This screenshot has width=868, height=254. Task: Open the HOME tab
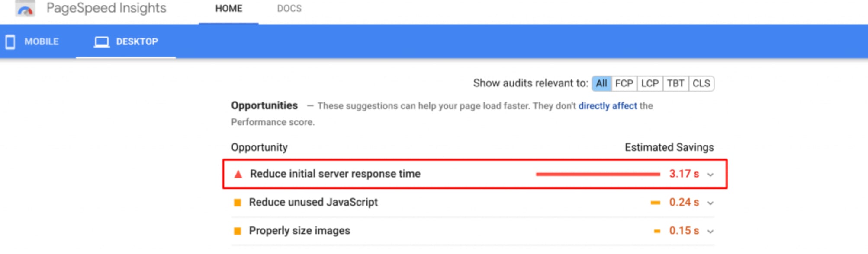229,9
